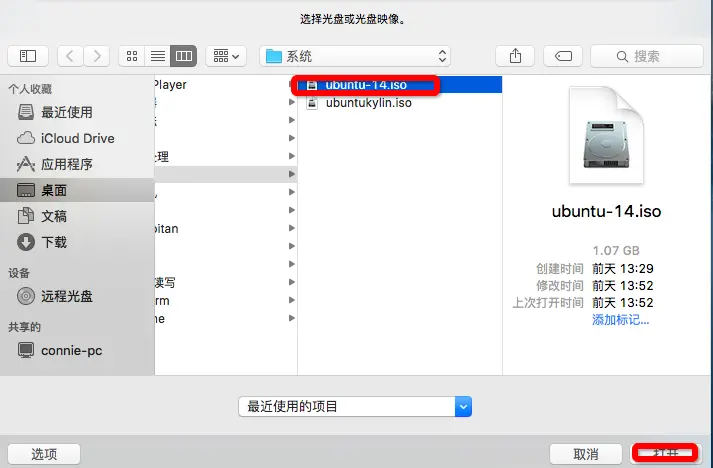
Task: Click the preview file name ubuntu-14.iso
Action: [x=606, y=211]
